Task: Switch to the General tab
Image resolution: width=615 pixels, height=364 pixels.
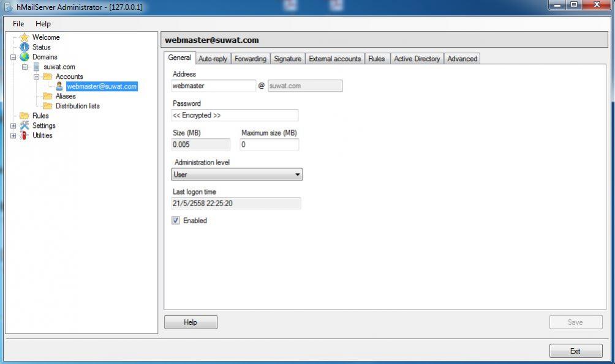Action: coord(179,58)
